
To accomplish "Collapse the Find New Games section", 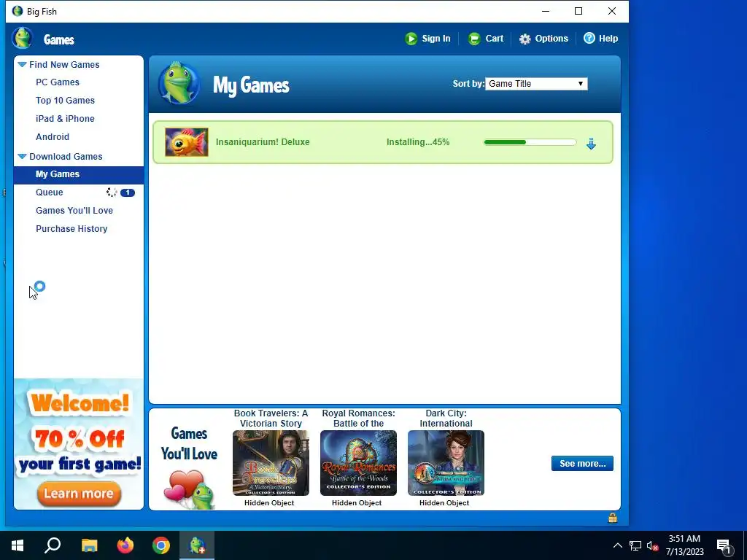I will pos(22,64).
